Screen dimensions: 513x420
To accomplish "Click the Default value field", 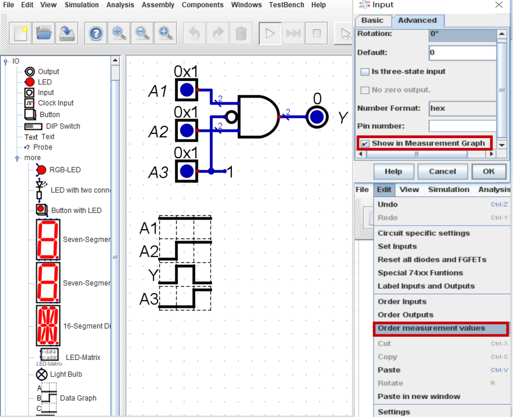I will [463, 53].
